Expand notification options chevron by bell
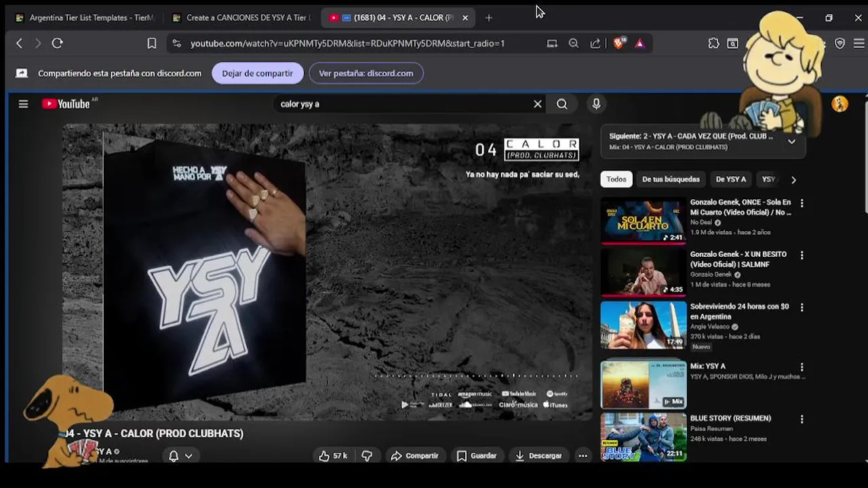 (189, 456)
